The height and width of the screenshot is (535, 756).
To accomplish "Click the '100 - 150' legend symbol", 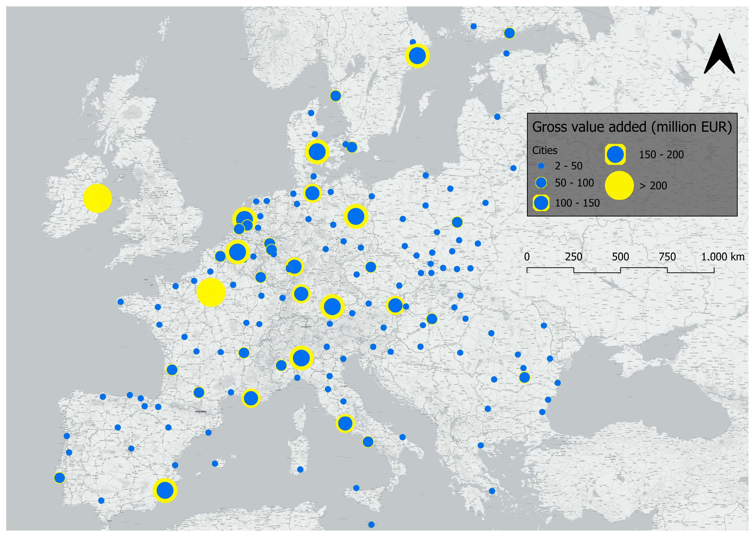I will click(541, 203).
